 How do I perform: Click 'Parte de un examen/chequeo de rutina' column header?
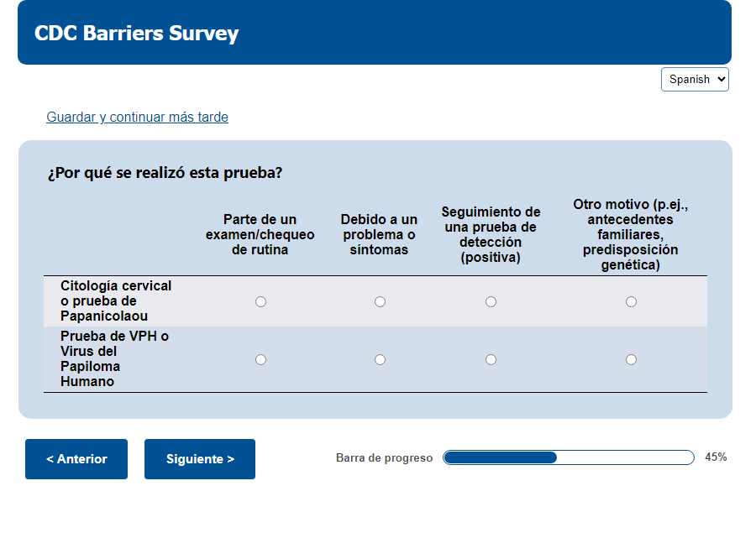(x=260, y=234)
